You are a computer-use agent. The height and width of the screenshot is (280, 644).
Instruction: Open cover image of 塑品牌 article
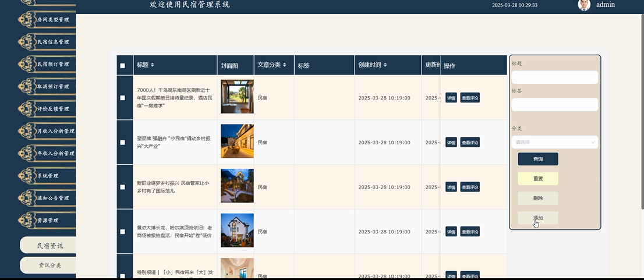click(237, 141)
